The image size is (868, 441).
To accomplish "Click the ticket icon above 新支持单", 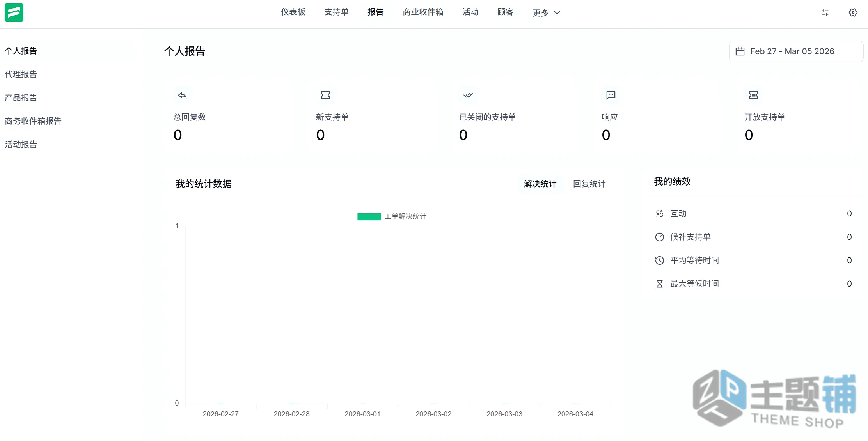I will click(x=325, y=95).
